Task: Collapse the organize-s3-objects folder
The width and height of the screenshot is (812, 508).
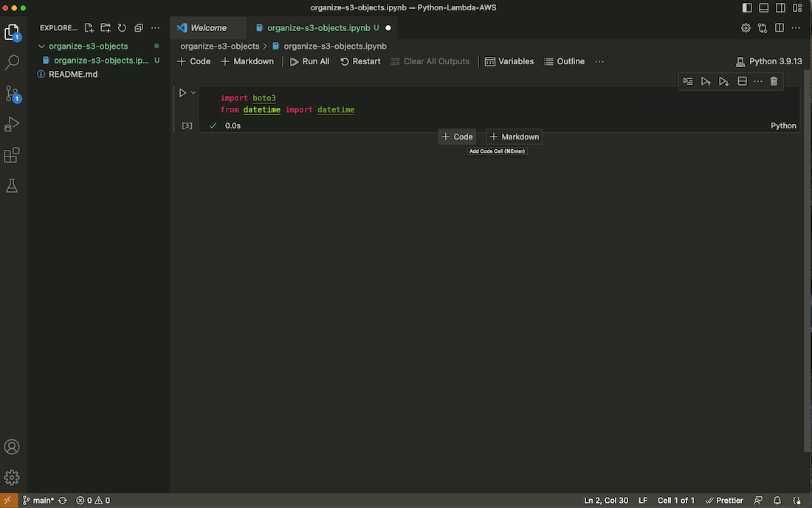Action: point(42,46)
